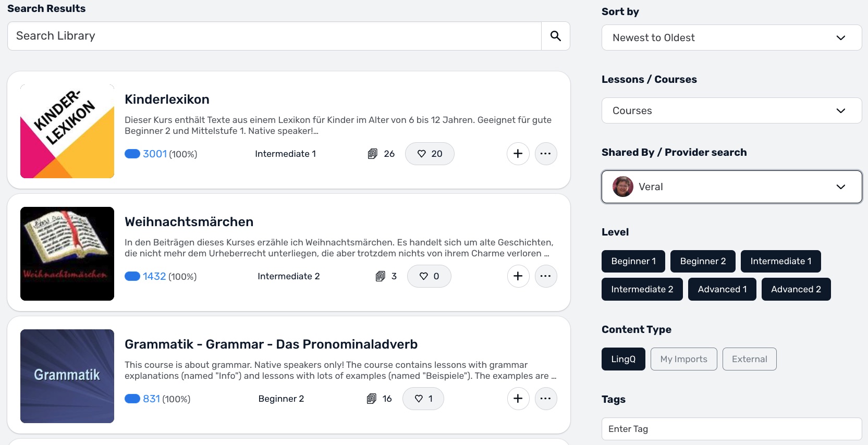This screenshot has height=445, width=868.
Task: Toggle the Advanced 2 level filter
Action: click(x=796, y=289)
